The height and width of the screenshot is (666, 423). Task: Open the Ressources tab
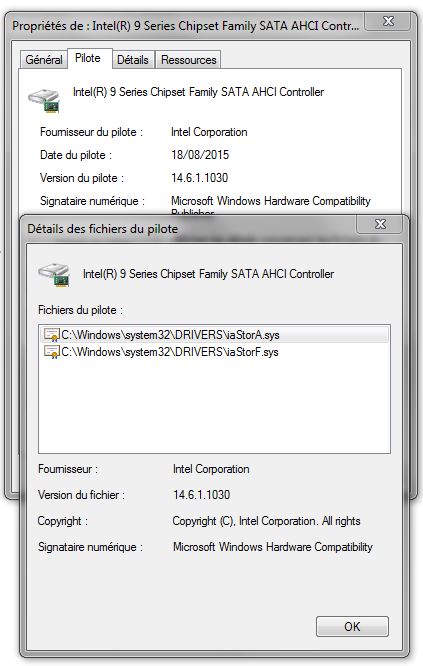click(x=189, y=59)
